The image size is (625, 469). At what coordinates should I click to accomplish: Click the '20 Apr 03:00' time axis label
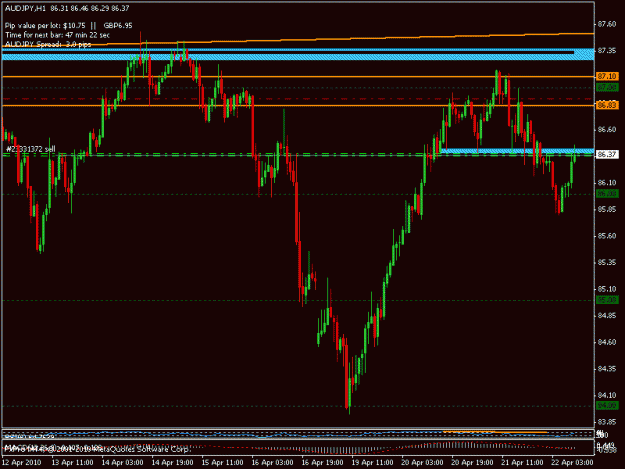click(x=422, y=462)
